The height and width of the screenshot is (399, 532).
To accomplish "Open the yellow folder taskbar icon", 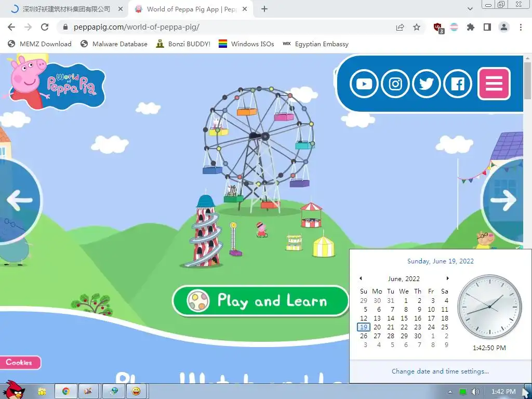I will click(42, 392).
